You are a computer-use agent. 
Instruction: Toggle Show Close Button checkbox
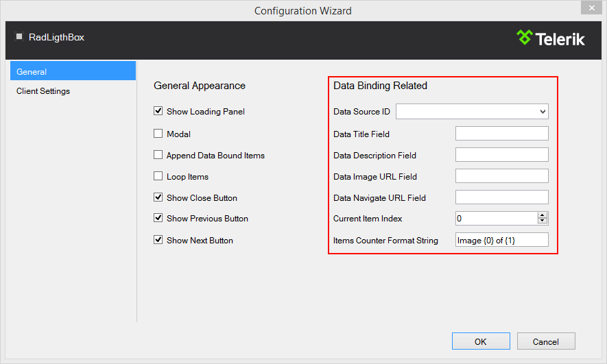coord(158,197)
